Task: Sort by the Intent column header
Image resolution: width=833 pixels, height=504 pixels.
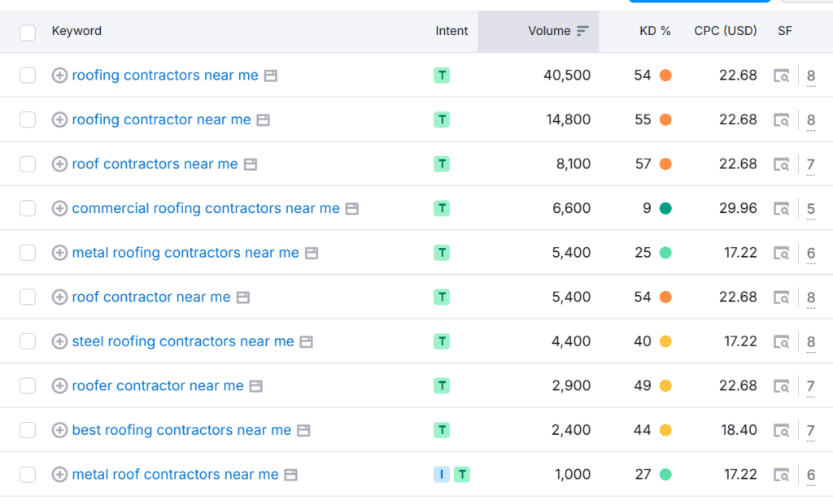Action: click(451, 32)
